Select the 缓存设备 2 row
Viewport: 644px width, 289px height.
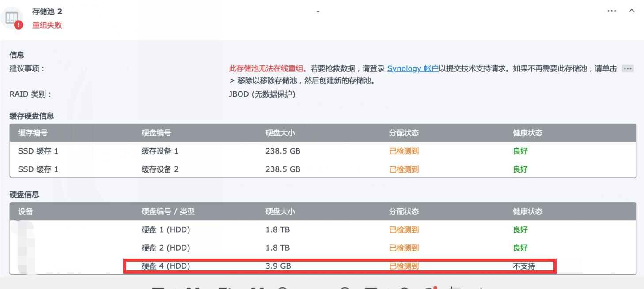(x=160, y=169)
